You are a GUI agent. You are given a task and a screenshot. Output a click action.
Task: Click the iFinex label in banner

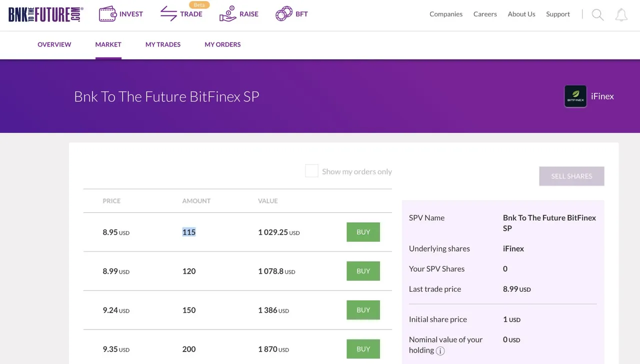[602, 96]
